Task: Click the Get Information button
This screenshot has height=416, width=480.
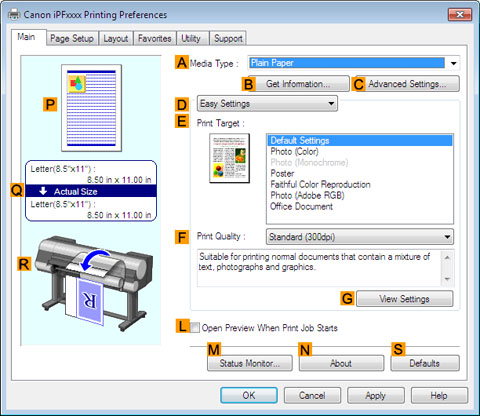Action: click(298, 84)
